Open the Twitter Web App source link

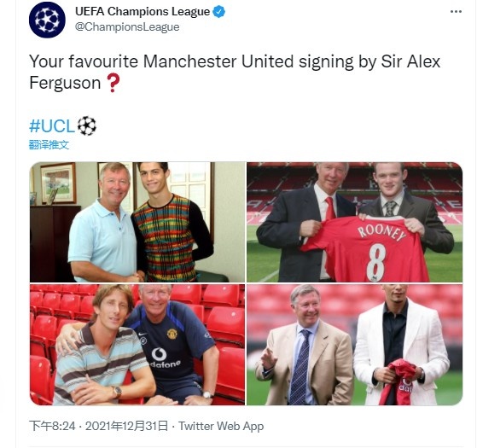tap(221, 426)
